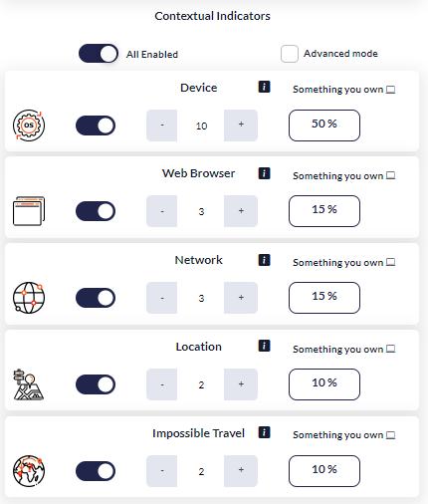
Task: Disable the Device indicator toggle
Action: 96,126
